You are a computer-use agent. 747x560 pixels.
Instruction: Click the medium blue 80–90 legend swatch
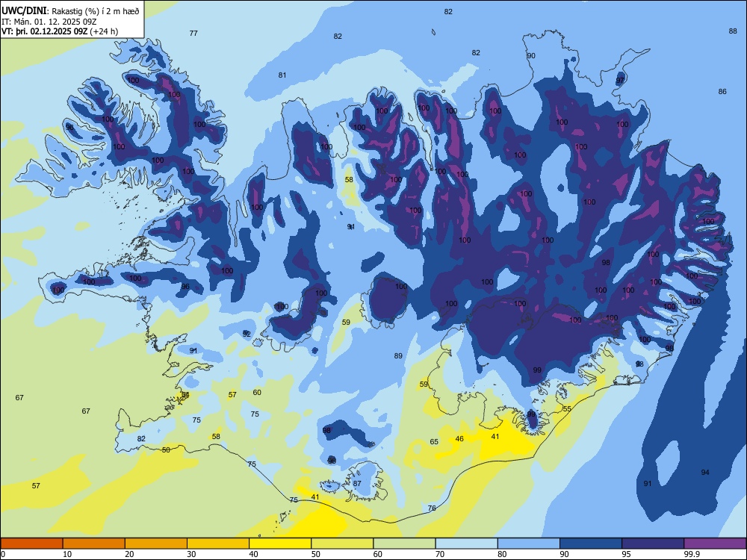coord(529,544)
